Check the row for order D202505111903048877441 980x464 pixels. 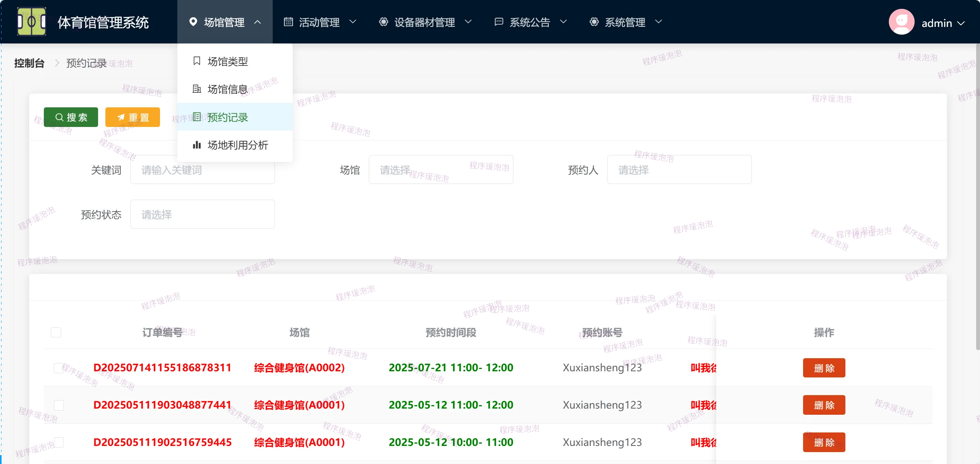[59, 405]
